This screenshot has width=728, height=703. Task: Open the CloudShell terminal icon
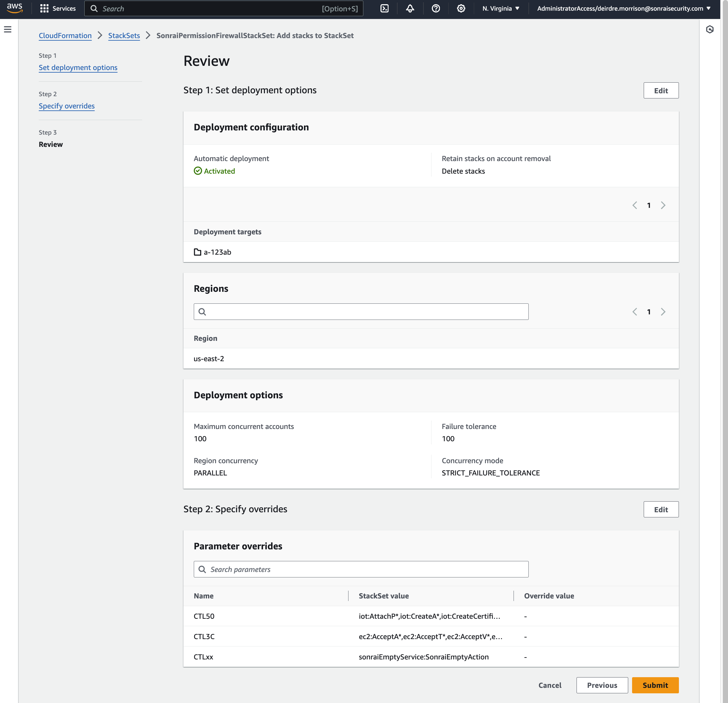tap(384, 8)
